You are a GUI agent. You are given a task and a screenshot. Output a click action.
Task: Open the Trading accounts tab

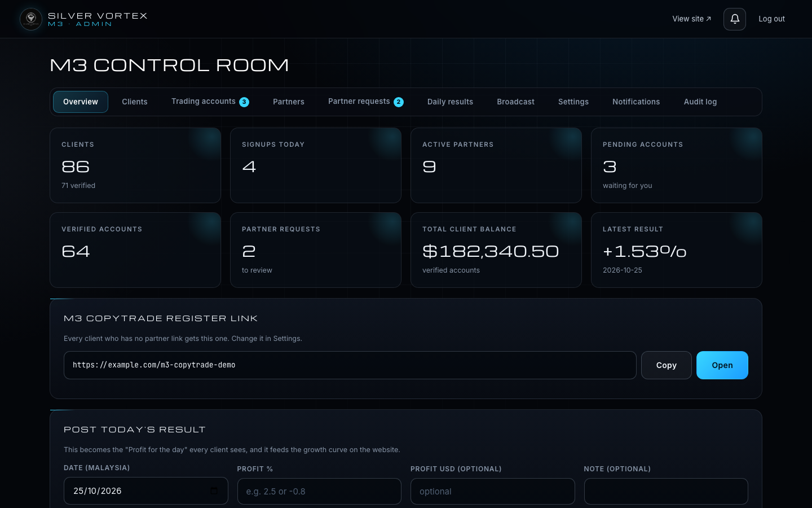[x=210, y=102]
